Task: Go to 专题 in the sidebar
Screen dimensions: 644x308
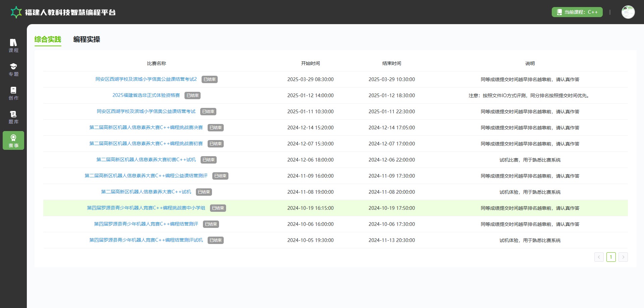Action: click(x=13, y=69)
